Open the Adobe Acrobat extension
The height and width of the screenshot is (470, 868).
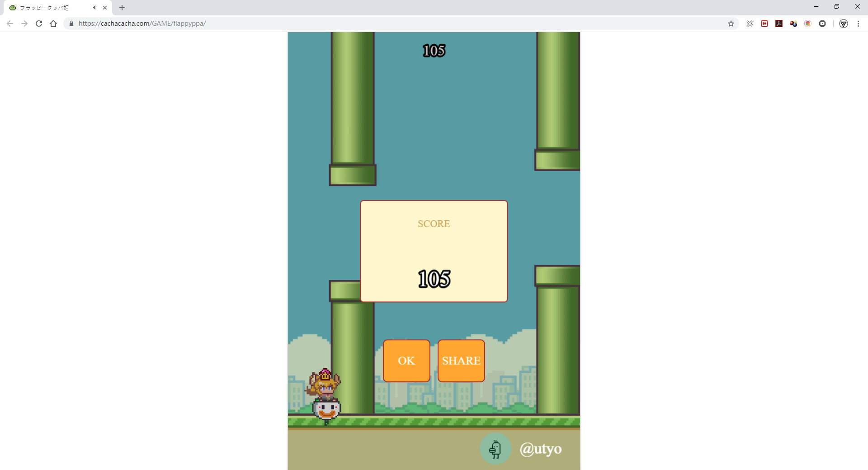(x=779, y=24)
